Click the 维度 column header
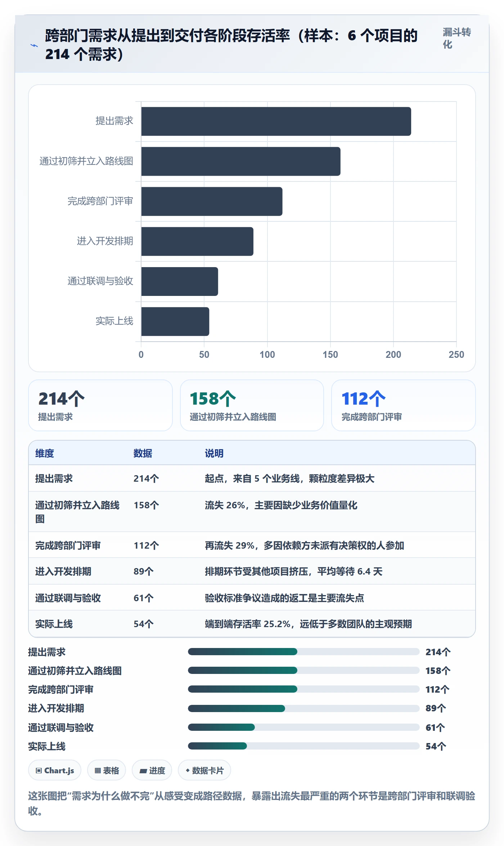504x846 pixels. coord(45,453)
